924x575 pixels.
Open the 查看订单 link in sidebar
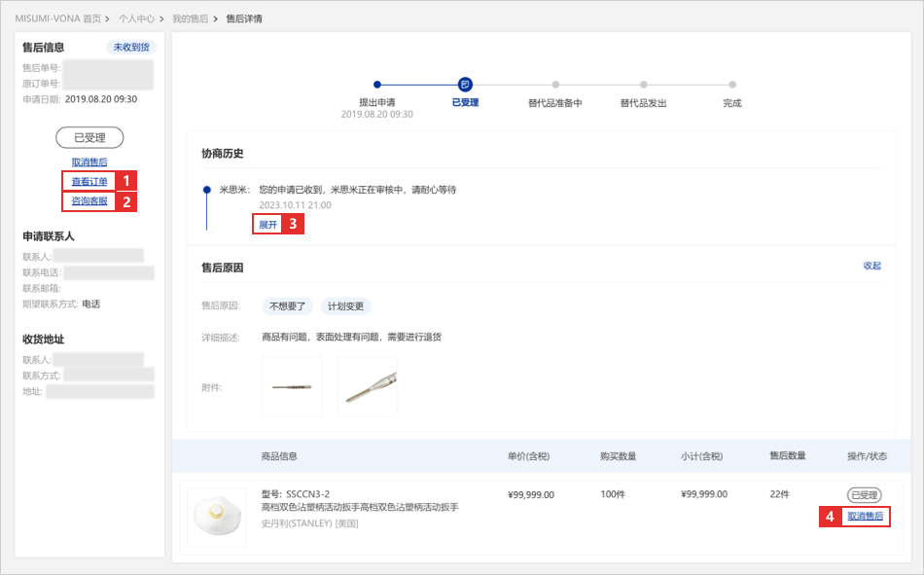(x=89, y=181)
